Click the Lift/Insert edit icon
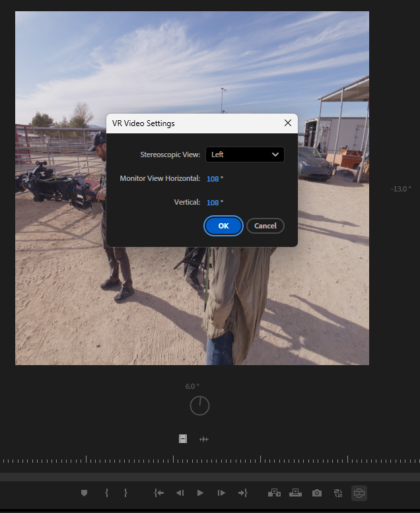 tap(274, 493)
